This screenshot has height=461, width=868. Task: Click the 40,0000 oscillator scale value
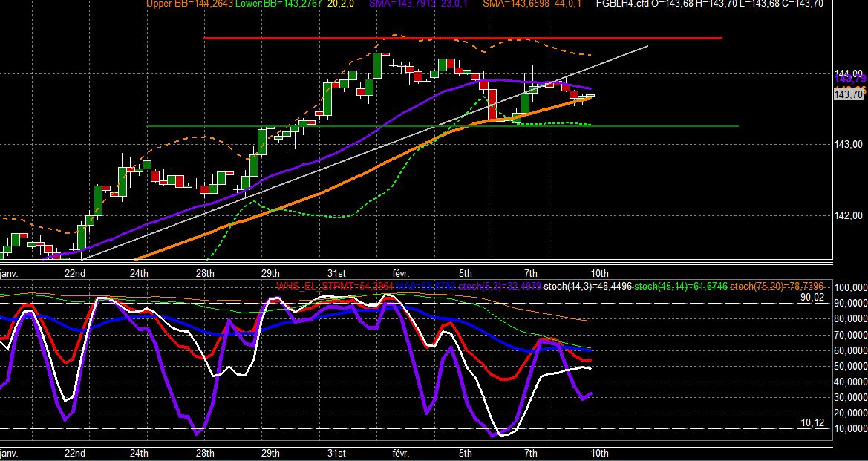click(x=850, y=382)
